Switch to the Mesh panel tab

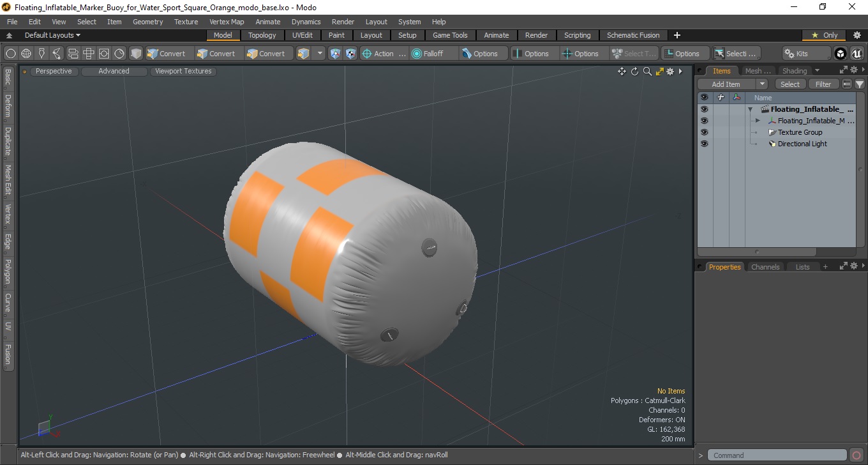pos(758,71)
